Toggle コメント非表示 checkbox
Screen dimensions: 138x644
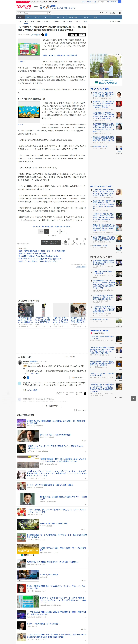tap(75, 410)
